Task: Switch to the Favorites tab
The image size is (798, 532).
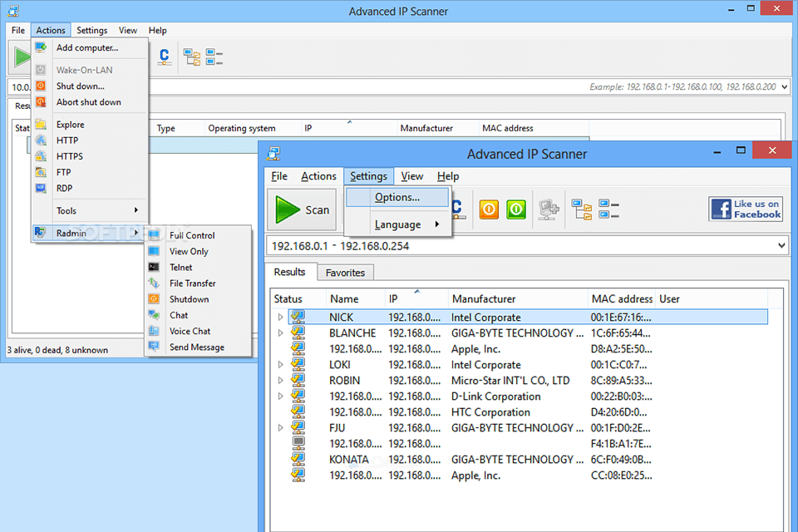Action: (x=345, y=272)
